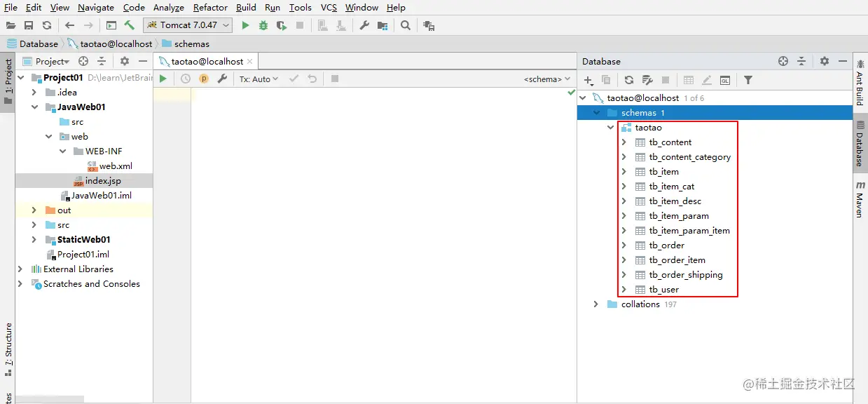Close the taotao@localhost editor tab
The image size is (868, 404).
click(x=251, y=62)
